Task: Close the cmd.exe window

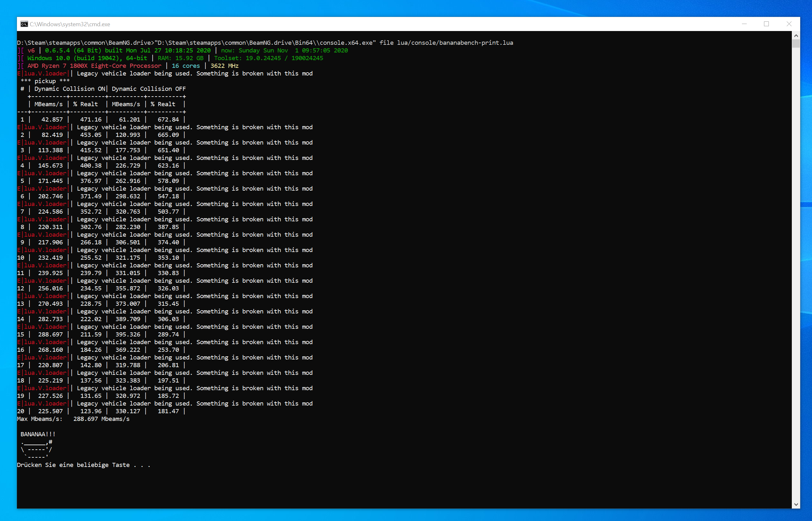Action: pos(789,24)
